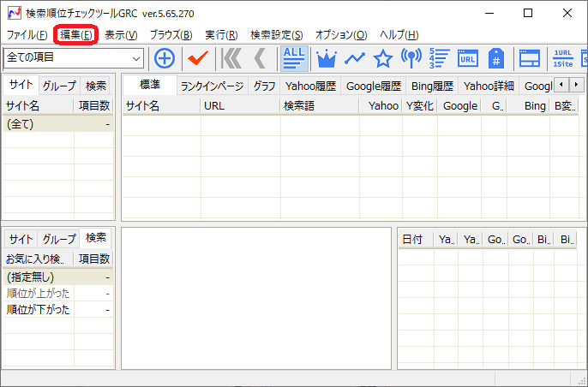Screen dimensions: 588x387
Task: Click the crown ranking icon
Action: coord(327,58)
